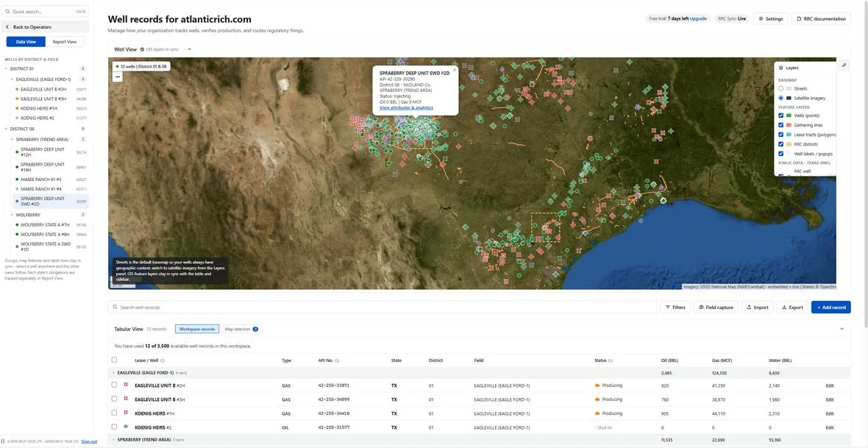Check the select-all checkbox in table header
The width and height of the screenshot is (868, 448).
point(114,360)
